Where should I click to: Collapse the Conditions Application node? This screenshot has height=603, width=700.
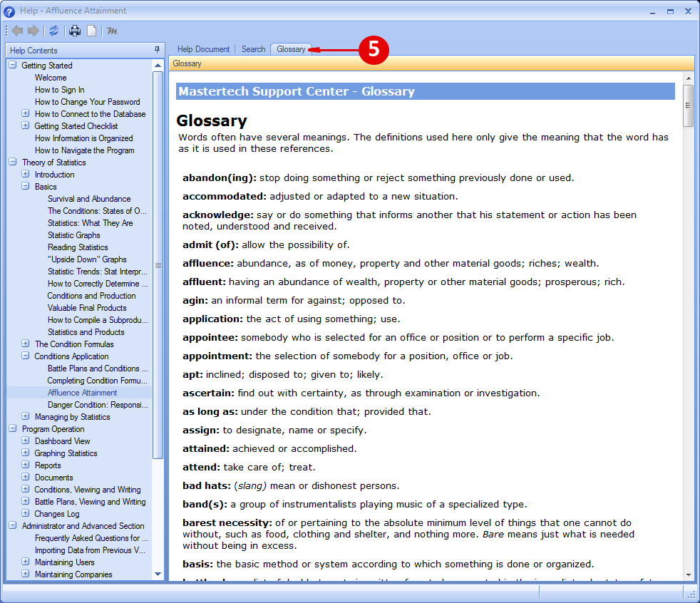click(x=26, y=355)
